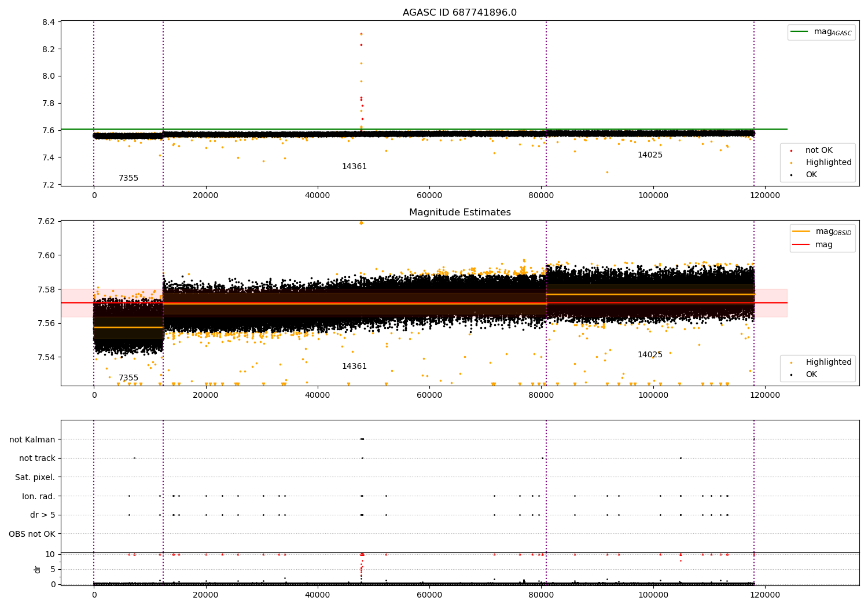Click the 7.60 tick on Magnitude Estimates y-axis
The width and height of the screenshot is (868, 608).
tap(46, 255)
